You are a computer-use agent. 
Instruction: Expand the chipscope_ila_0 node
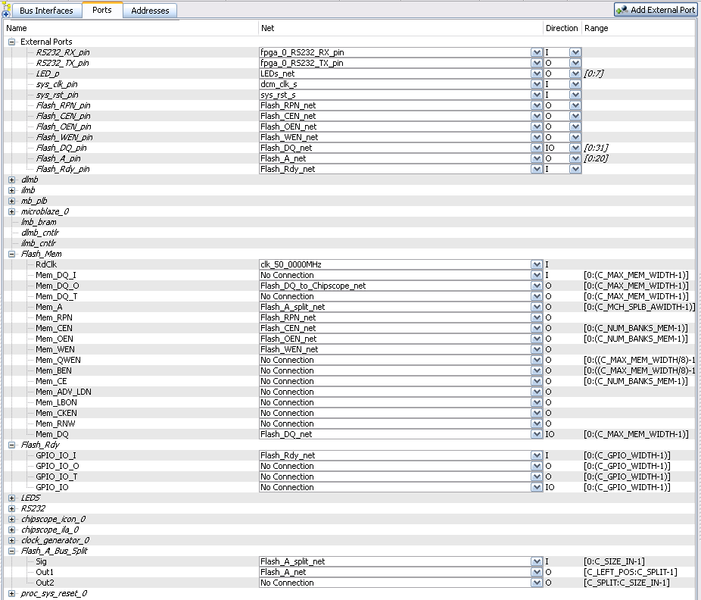click(12, 530)
